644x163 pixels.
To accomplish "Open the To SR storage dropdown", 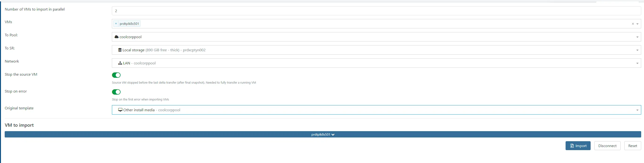I will click(x=376, y=50).
